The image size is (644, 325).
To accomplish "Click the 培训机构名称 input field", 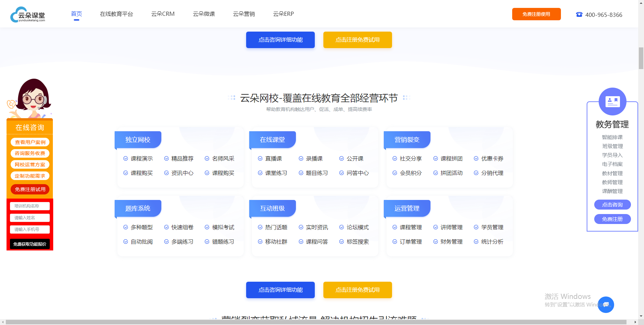I will tap(30, 206).
